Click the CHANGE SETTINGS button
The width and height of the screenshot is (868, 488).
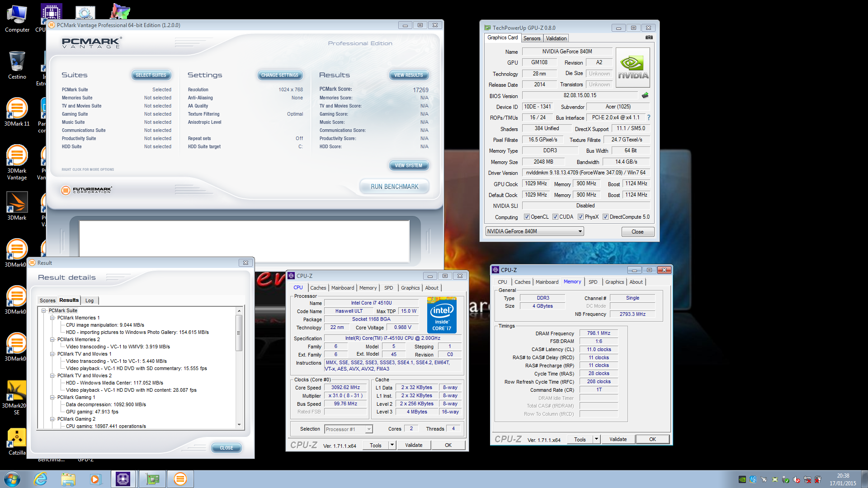[x=280, y=75]
